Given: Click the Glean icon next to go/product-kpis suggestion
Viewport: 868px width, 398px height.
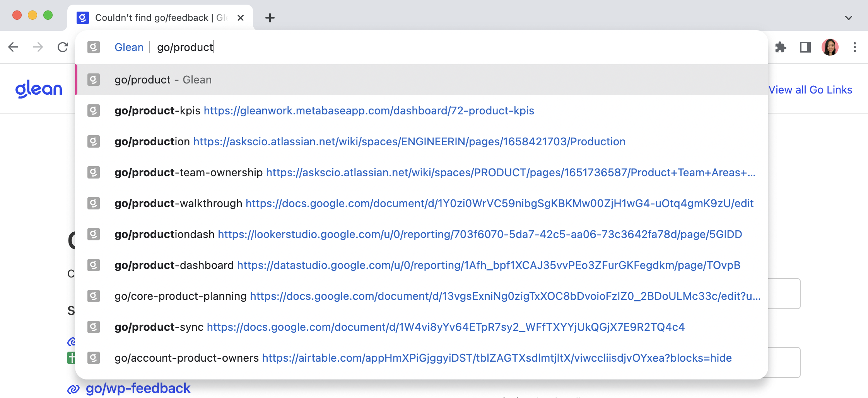Looking at the screenshot, I should [x=94, y=111].
